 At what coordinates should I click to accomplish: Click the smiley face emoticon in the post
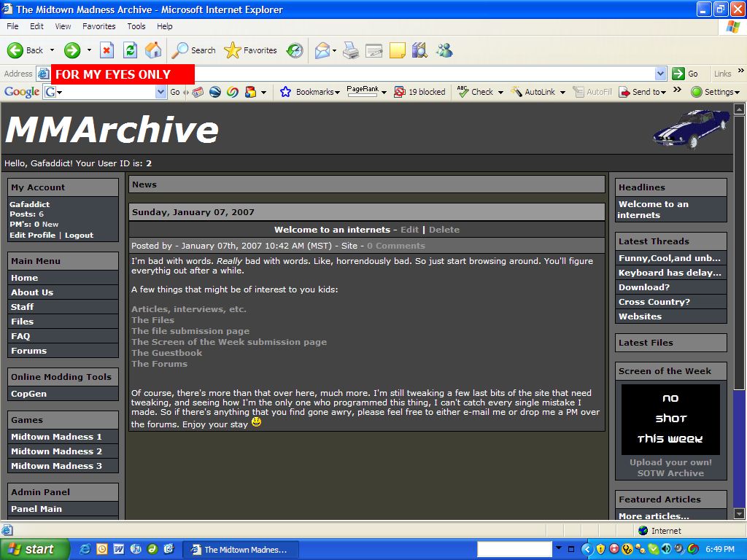point(256,422)
